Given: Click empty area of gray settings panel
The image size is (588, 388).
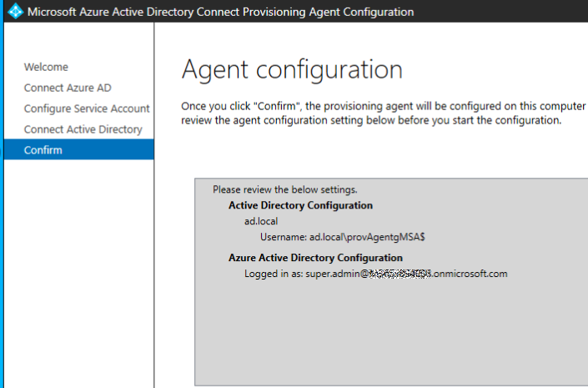Looking at the screenshot, I should point(392,334).
